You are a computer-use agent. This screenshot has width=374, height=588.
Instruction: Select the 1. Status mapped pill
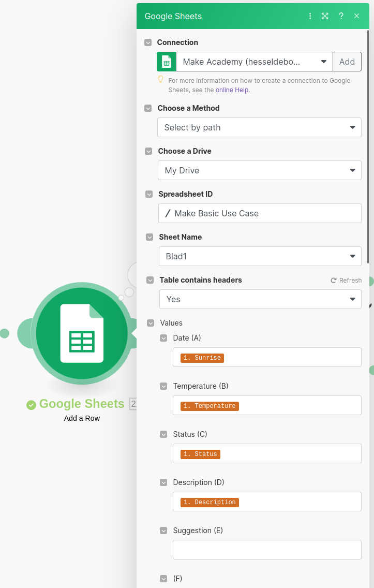tap(200, 454)
